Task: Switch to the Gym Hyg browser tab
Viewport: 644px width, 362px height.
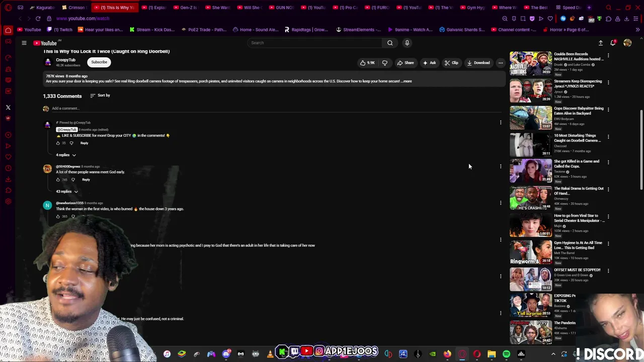Action: pyautogui.click(x=472, y=8)
